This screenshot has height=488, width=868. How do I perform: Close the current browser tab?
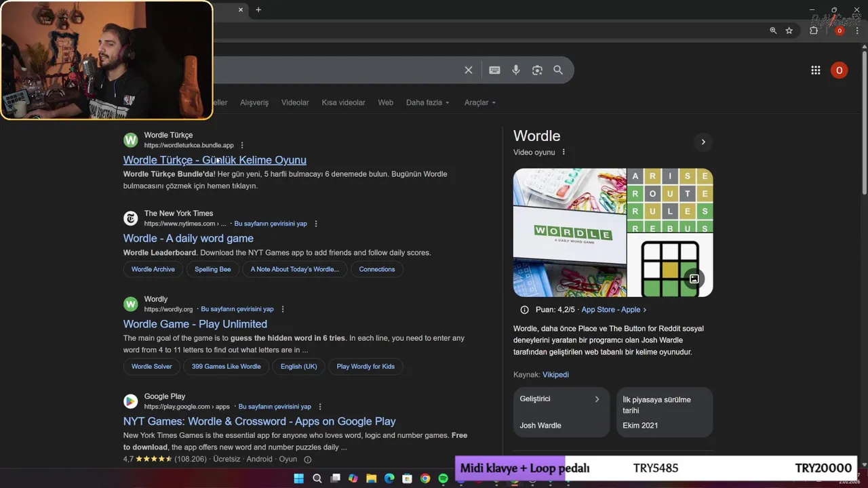click(x=240, y=9)
